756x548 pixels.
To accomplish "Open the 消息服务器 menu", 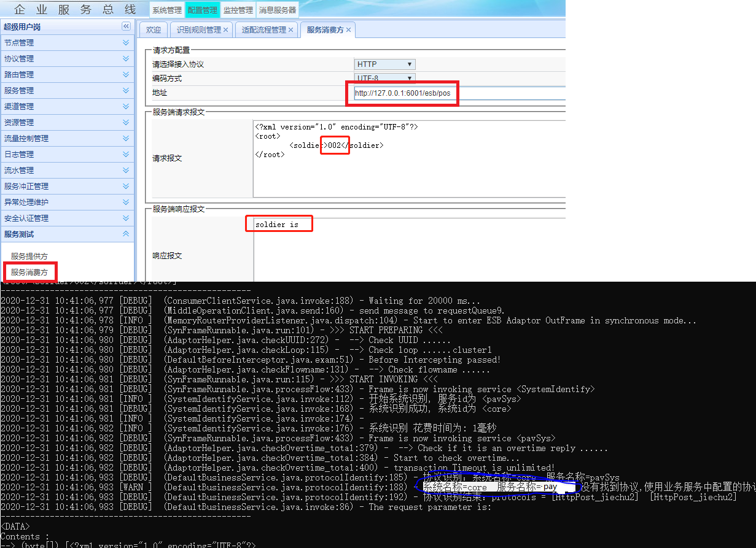I will click(x=277, y=10).
